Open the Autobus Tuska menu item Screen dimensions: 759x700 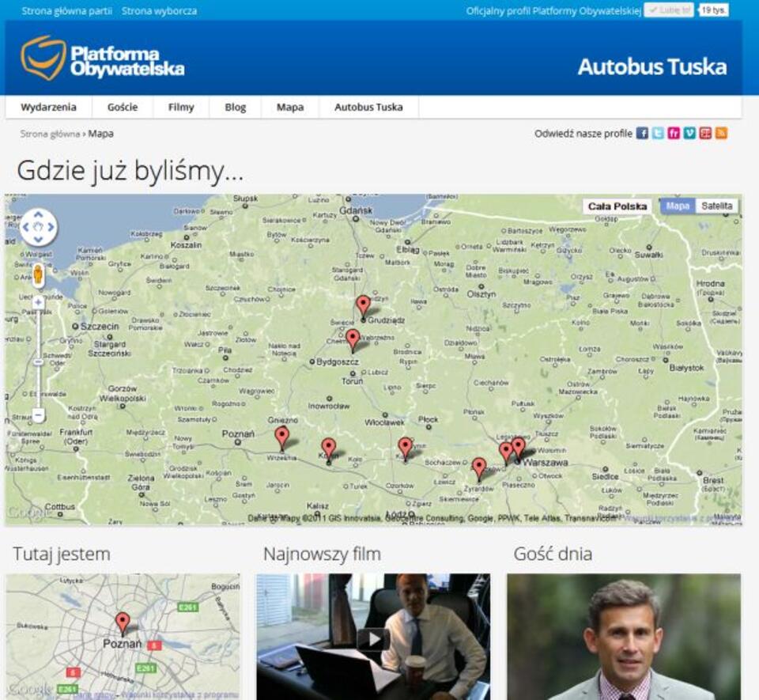coord(368,107)
